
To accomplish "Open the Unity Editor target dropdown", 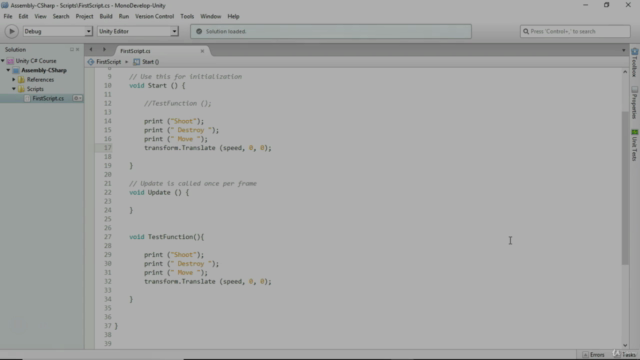I will [138, 31].
